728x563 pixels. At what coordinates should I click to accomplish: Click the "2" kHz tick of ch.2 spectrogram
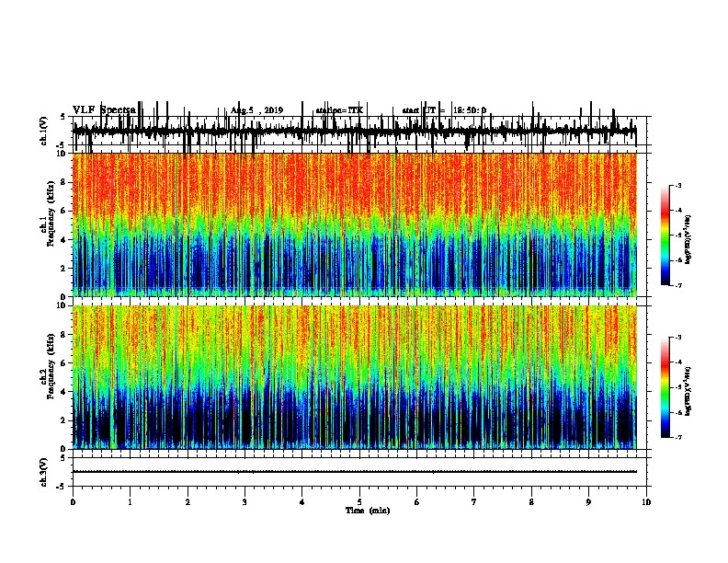pyautogui.click(x=64, y=420)
